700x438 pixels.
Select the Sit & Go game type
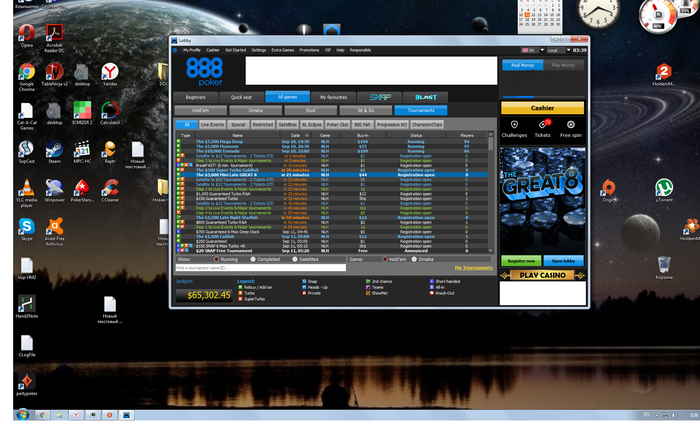pyautogui.click(x=366, y=110)
